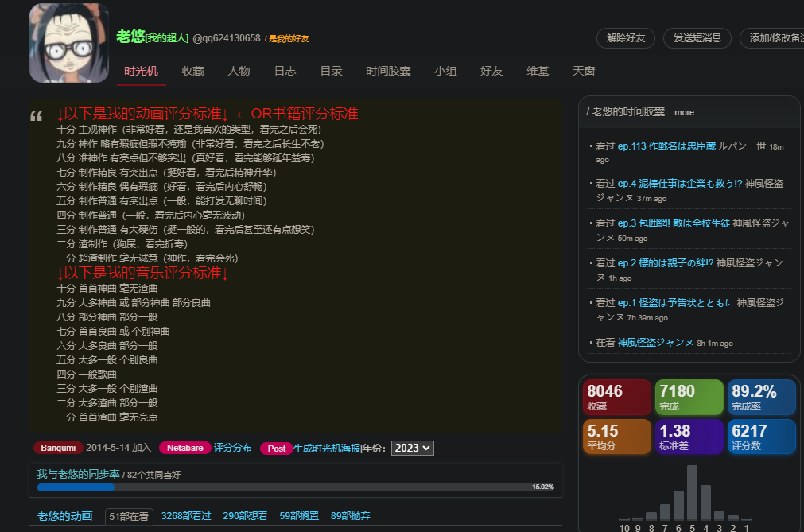Click the user avatar thumbnail
The image size is (804, 532).
[69, 43]
